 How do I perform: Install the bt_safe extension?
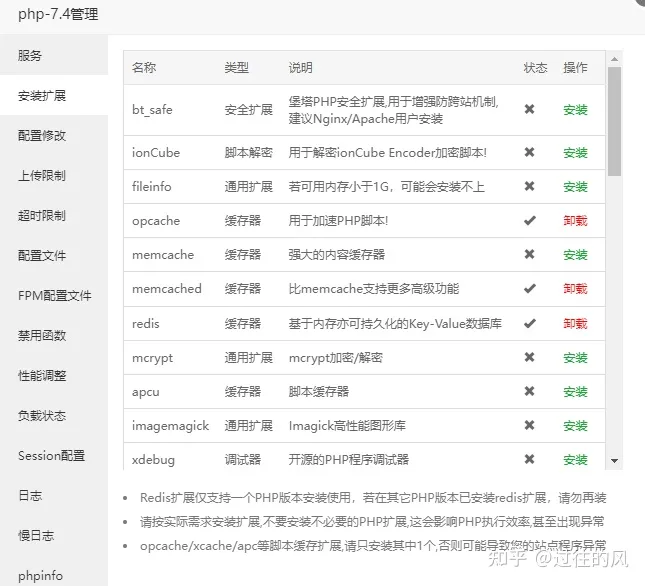(575, 110)
